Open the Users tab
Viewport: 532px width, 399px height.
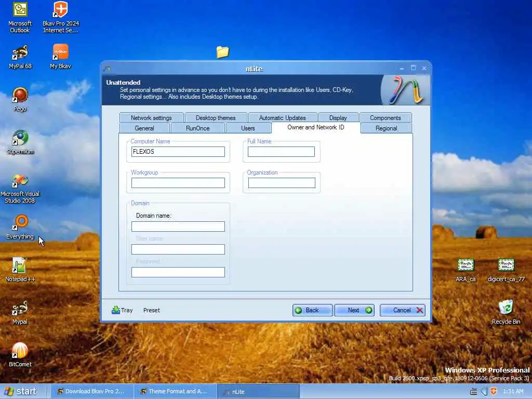(x=248, y=128)
